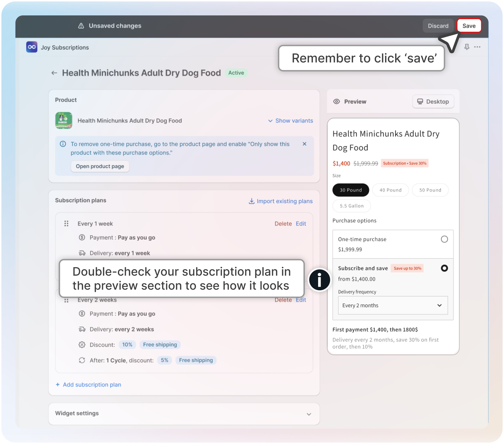Pin the app using the pin icon
504x444 pixels.
[x=467, y=47]
